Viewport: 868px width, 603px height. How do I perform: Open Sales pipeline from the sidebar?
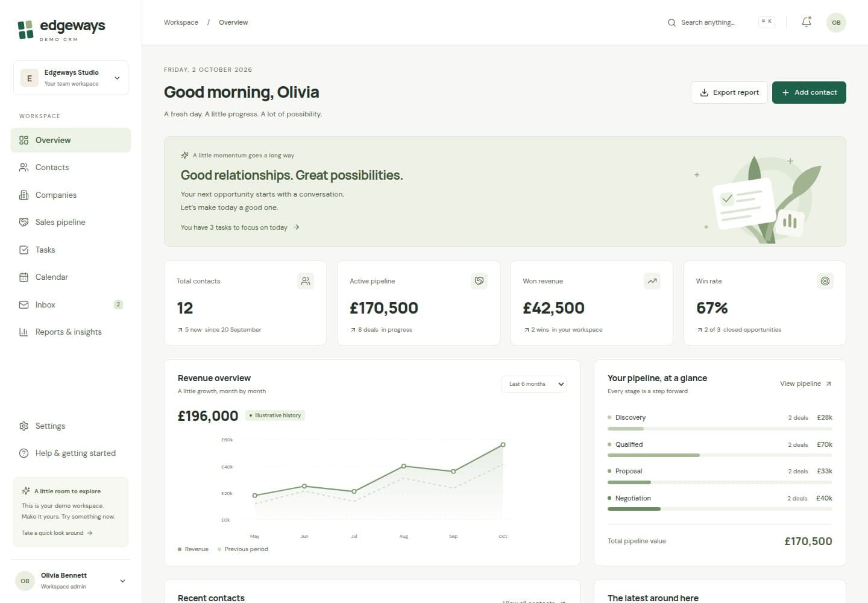coord(71,223)
